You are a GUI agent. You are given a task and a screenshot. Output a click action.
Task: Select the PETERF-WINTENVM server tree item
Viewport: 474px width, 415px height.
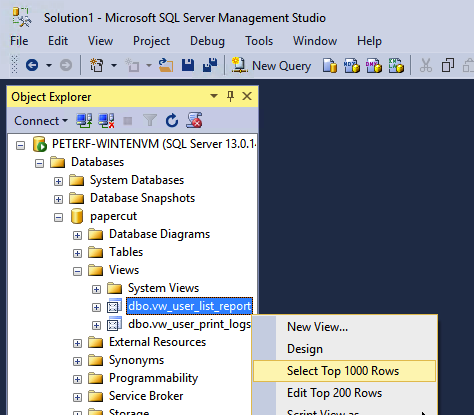pyautogui.click(x=154, y=144)
